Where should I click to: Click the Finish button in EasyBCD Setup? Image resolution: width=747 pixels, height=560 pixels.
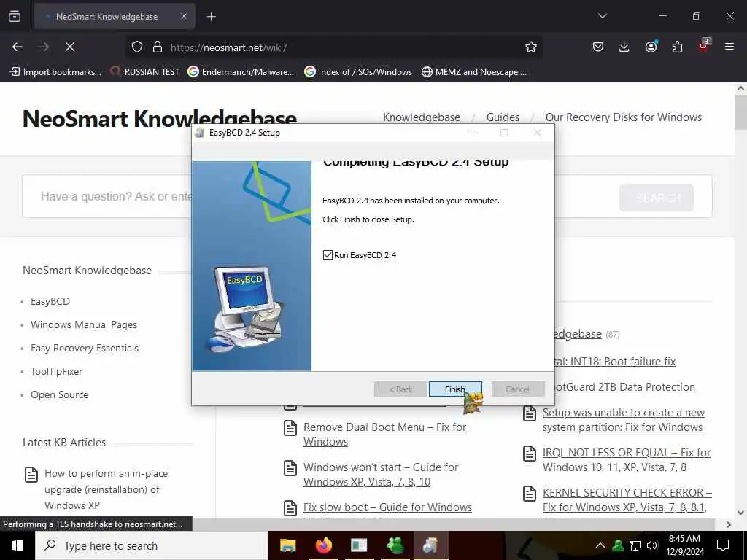tap(455, 389)
